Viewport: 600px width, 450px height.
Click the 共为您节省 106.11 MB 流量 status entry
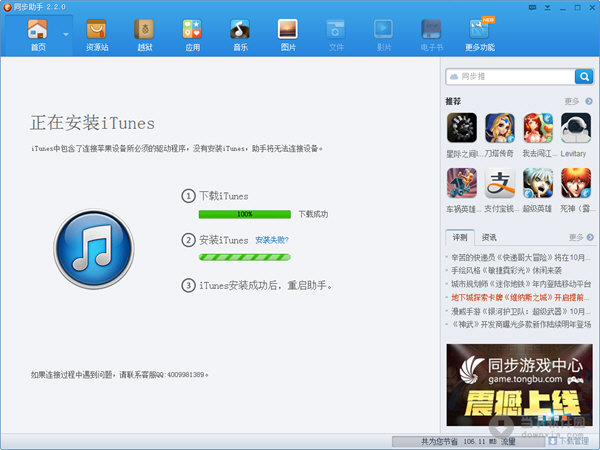(469, 442)
